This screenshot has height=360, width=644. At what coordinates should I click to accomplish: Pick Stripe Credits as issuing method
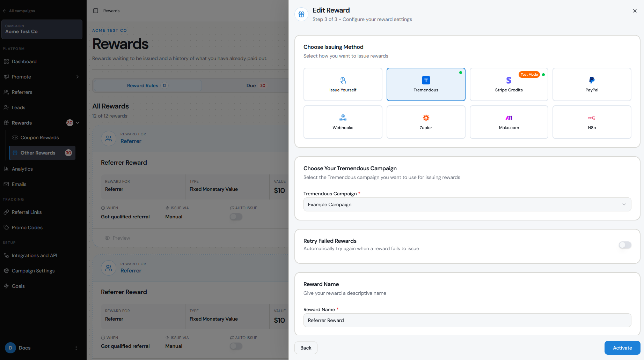coord(509,84)
